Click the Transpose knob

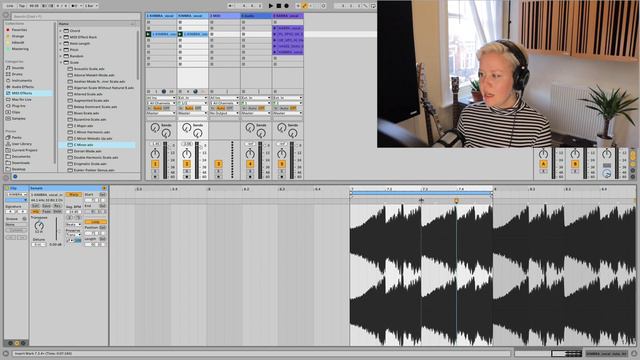point(39,225)
